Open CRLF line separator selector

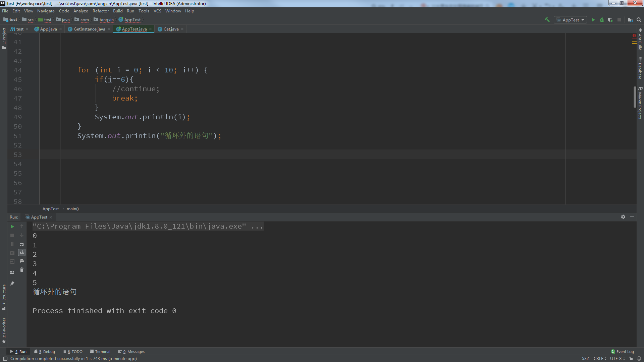pos(600,358)
